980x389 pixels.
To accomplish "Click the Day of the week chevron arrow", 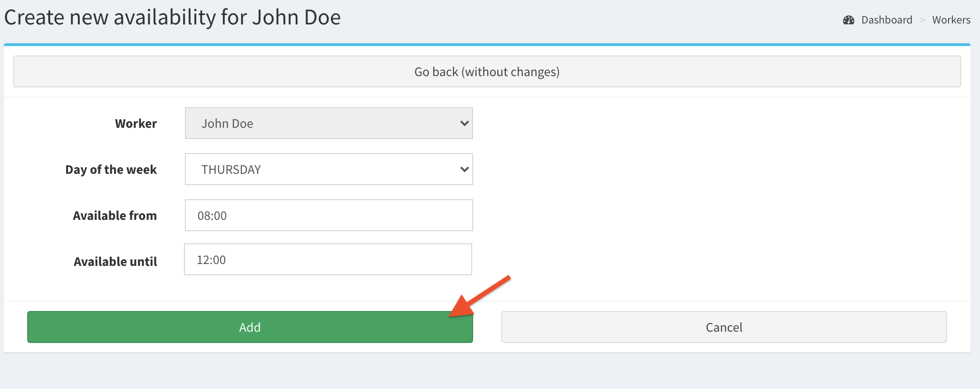I will (464, 170).
